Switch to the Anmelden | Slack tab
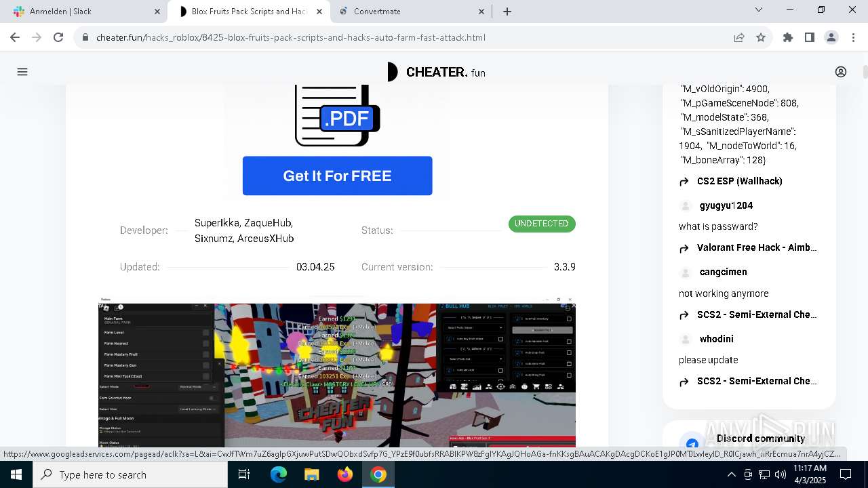 (x=85, y=12)
